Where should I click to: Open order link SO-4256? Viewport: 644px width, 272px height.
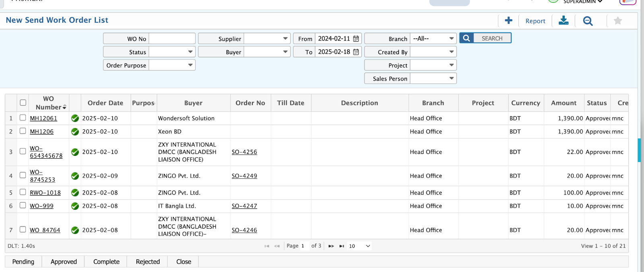[x=244, y=152]
